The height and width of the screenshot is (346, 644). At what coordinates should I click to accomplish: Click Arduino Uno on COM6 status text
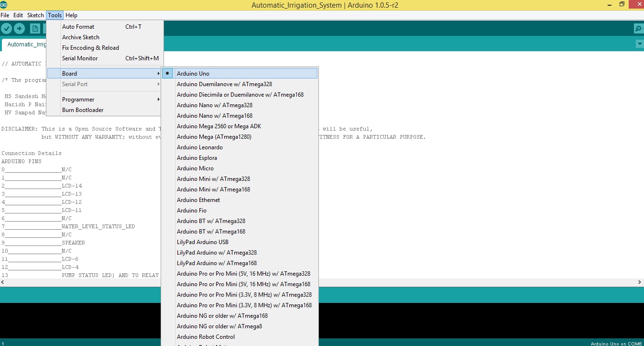click(x=616, y=344)
